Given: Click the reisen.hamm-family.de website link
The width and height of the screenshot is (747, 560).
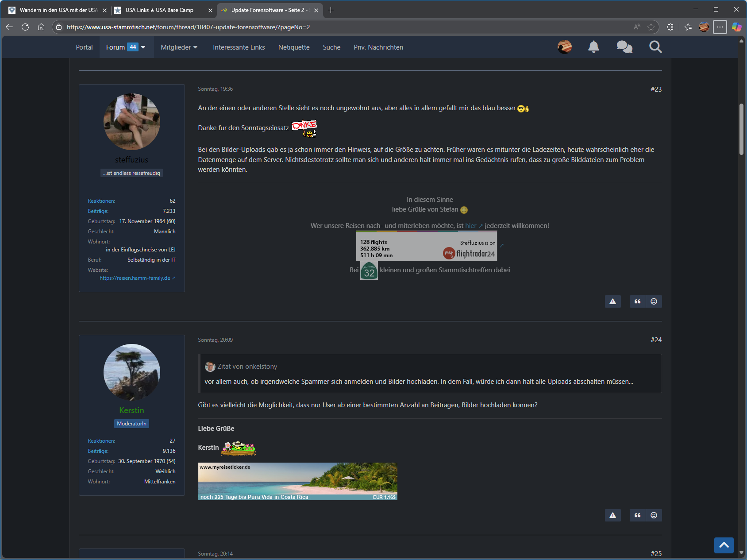Looking at the screenshot, I should 135,278.
